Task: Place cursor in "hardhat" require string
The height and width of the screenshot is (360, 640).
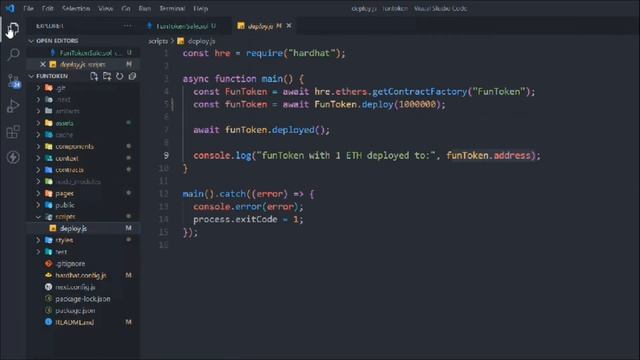Action: pos(312,53)
